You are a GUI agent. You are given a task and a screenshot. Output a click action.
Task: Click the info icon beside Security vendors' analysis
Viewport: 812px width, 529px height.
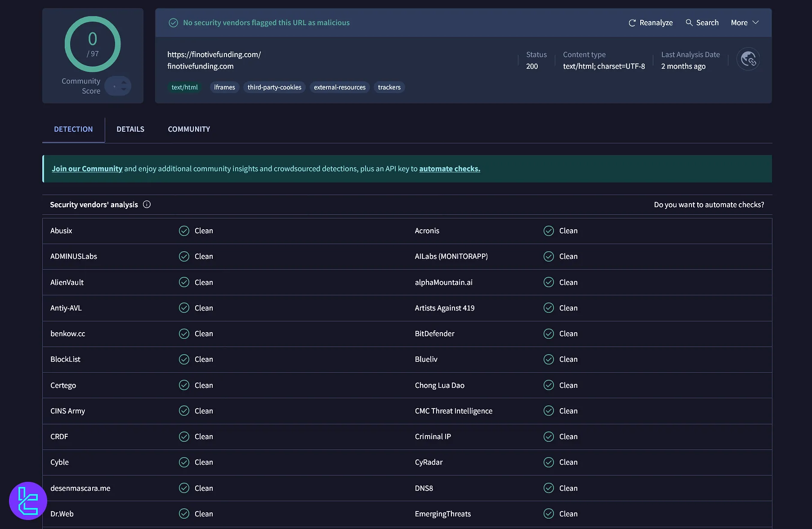[x=147, y=204]
